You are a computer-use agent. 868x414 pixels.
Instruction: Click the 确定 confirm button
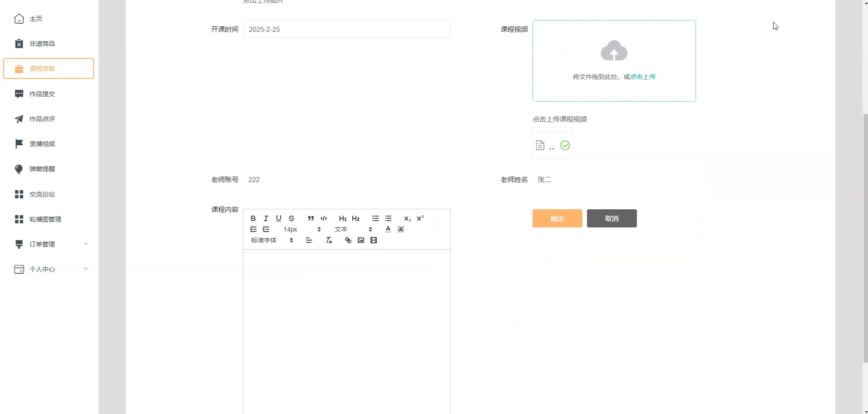tap(557, 218)
